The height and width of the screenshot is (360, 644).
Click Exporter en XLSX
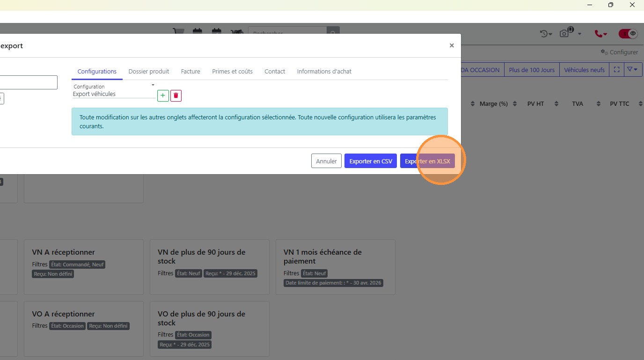point(427,161)
